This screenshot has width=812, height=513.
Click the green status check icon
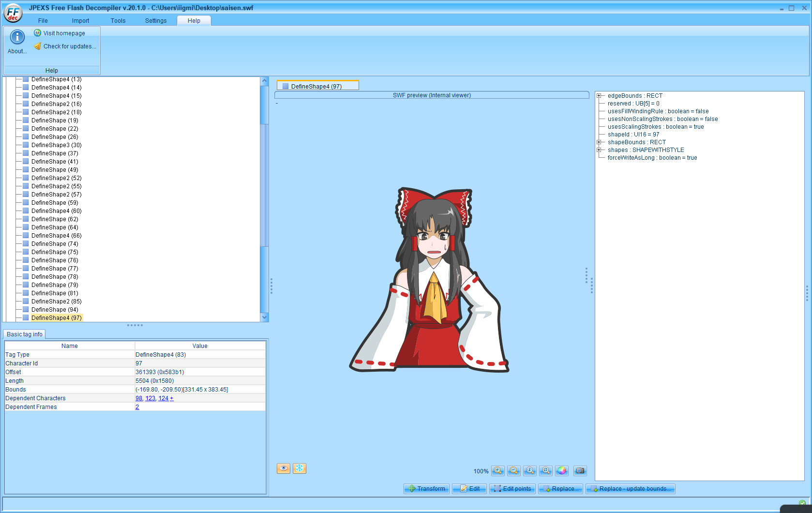802,503
